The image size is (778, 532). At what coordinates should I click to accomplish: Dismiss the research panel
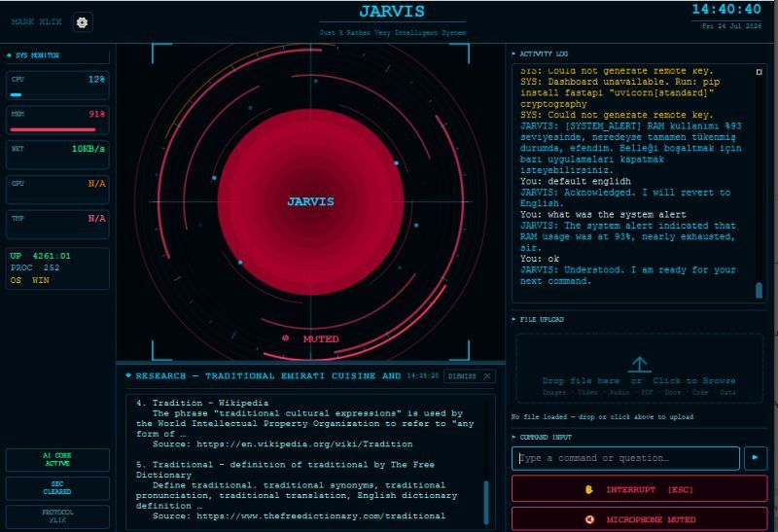coord(469,376)
